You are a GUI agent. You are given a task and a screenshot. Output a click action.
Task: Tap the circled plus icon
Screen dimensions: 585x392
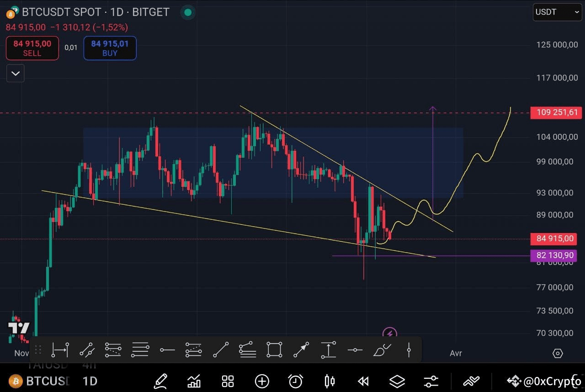click(x=262, y=381)
